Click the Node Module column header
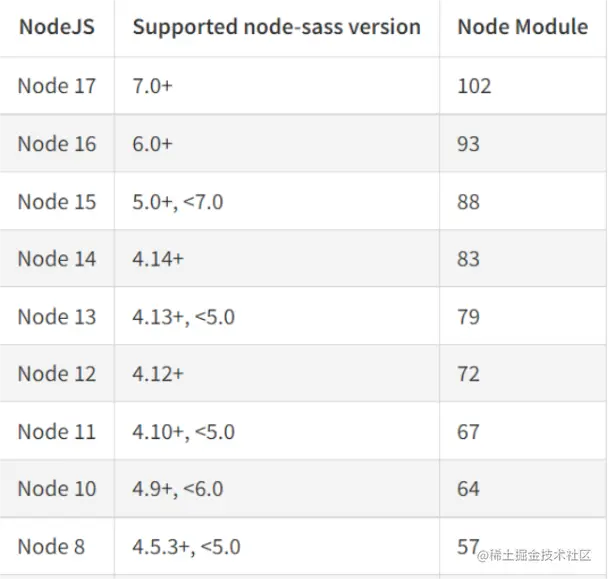Image resolution: width=608 pixels, height=579 pixels. click(522, 27)
